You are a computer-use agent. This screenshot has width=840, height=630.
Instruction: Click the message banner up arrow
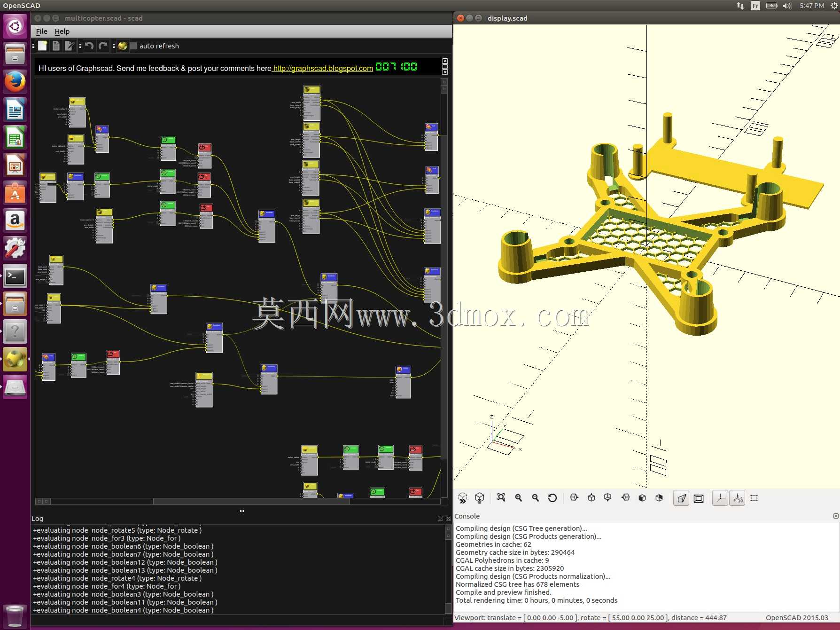pos(445,61)
